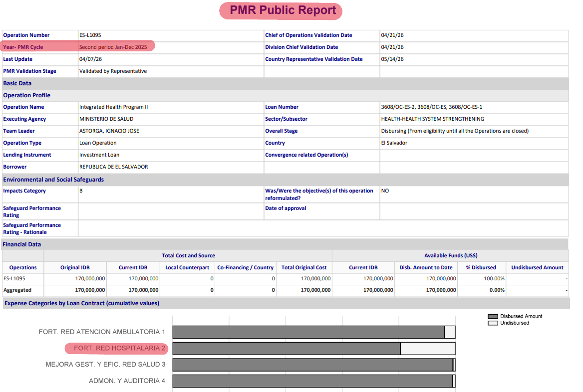Select the Overall Stage 'Disbursing' value
Screen dimensions: 583x392
(455, 131)
